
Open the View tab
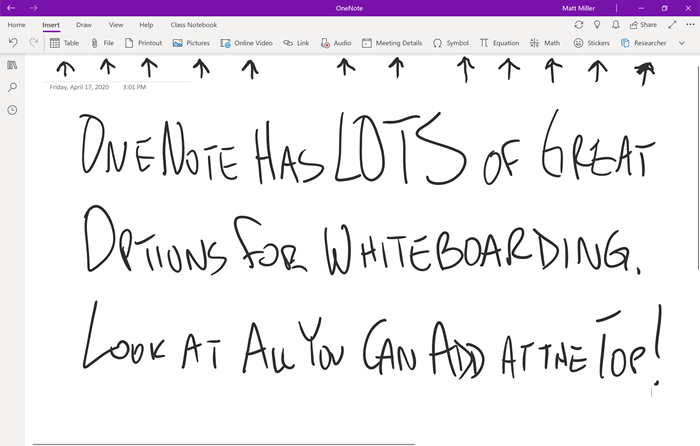click(116, 25)
